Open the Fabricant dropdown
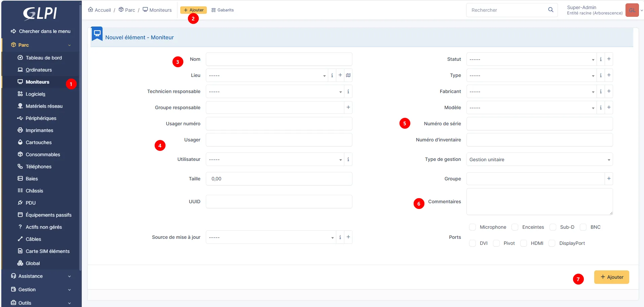Image resolution: width=644 pixels, height=307 pixels. tap(531, 91)
